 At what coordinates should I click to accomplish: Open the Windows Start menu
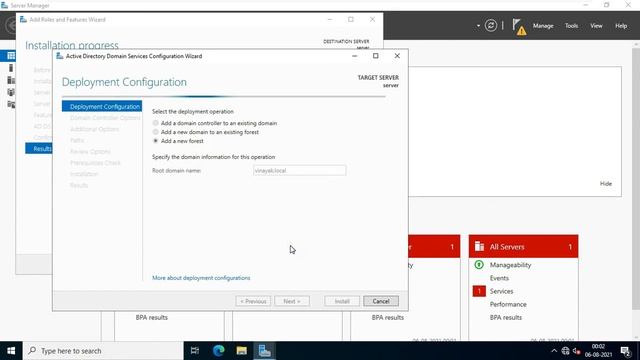11,351
